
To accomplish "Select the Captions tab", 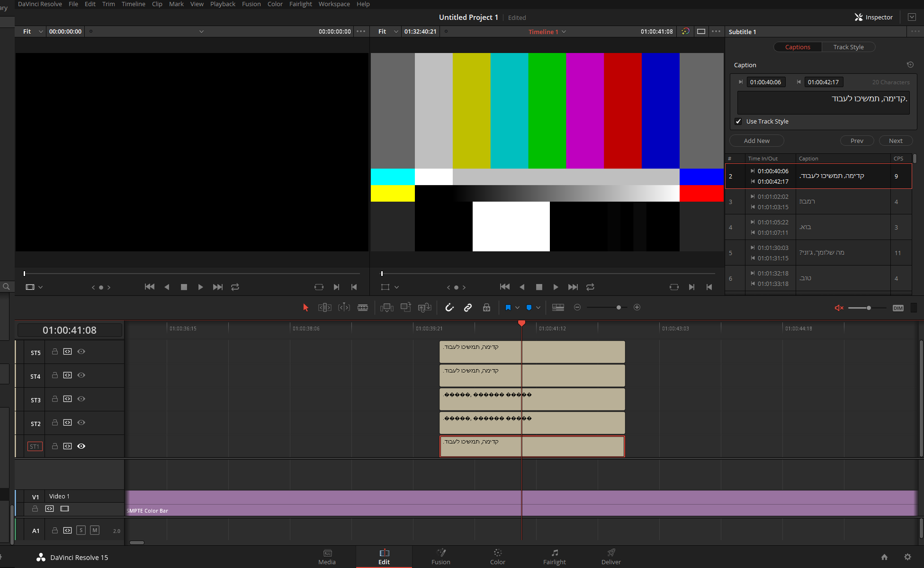I will point(798,47).
